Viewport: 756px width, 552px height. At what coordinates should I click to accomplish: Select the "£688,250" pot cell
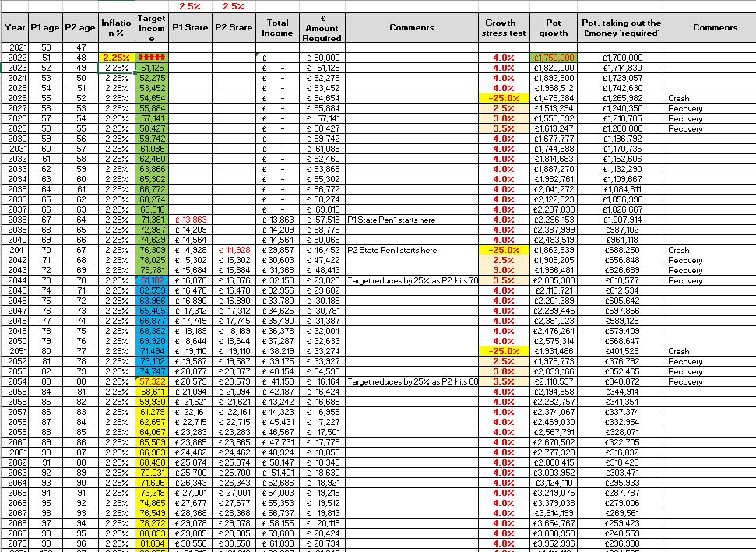(621, 250)
